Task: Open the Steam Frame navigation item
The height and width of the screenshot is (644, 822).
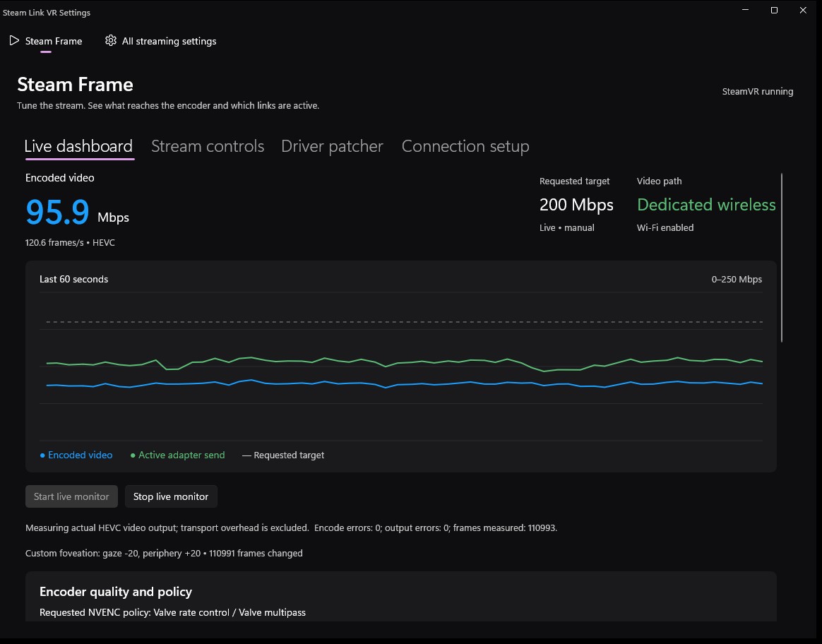Action: (x=46, y=41)
